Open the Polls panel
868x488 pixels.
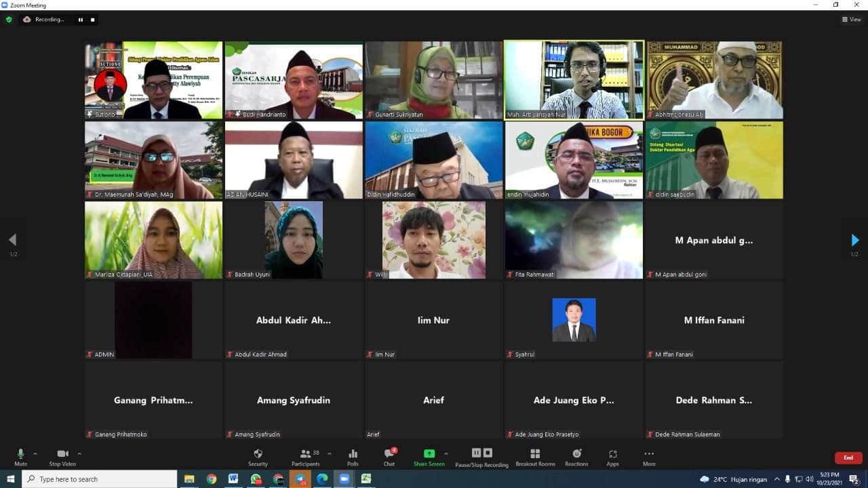pyautogui.click(x=353, y=457)
